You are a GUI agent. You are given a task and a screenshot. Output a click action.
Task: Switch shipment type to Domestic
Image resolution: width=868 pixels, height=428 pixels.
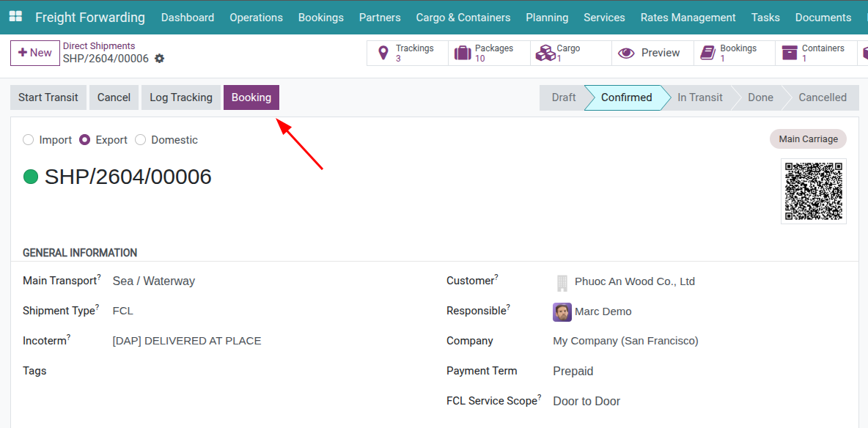[141, 139]
